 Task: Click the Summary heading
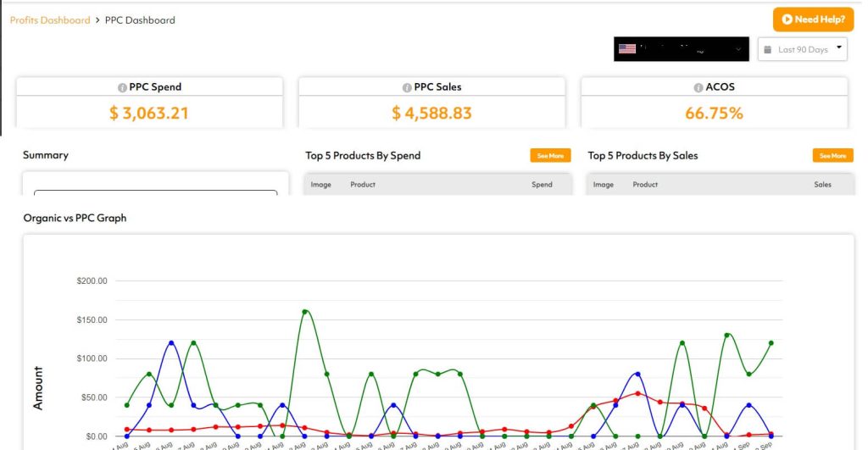click(x=46, y=155)
